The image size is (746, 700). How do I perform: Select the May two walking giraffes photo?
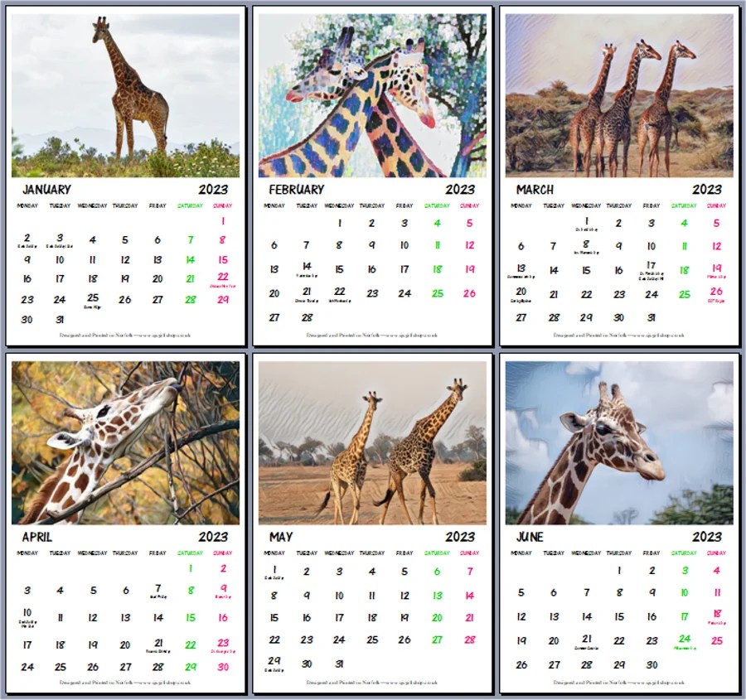tap(372, 442)
